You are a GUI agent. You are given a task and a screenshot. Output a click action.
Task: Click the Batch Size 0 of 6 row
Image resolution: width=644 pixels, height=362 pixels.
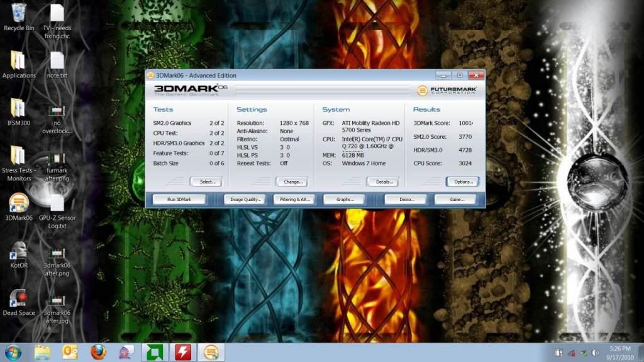189,163
